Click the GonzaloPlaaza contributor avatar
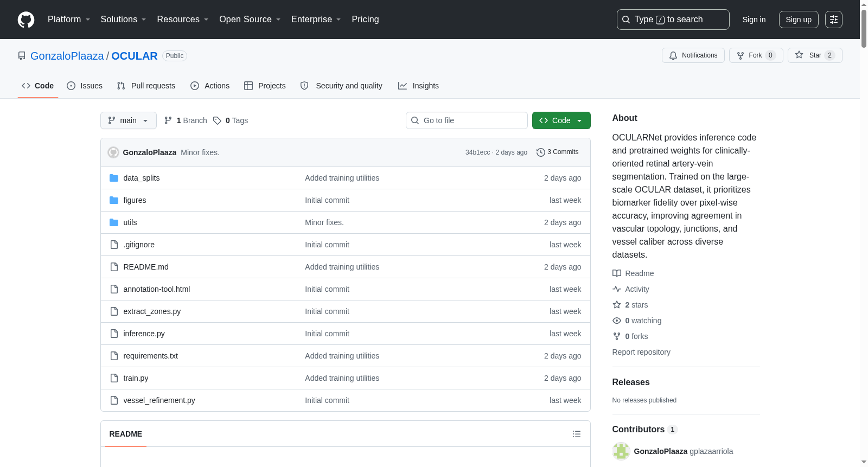The image size is (868, 467). pyautogui.click(x=621, y=451)
